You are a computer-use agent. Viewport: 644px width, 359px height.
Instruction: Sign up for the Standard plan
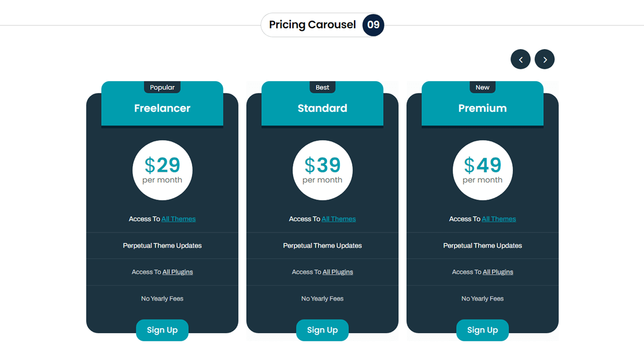322,330
